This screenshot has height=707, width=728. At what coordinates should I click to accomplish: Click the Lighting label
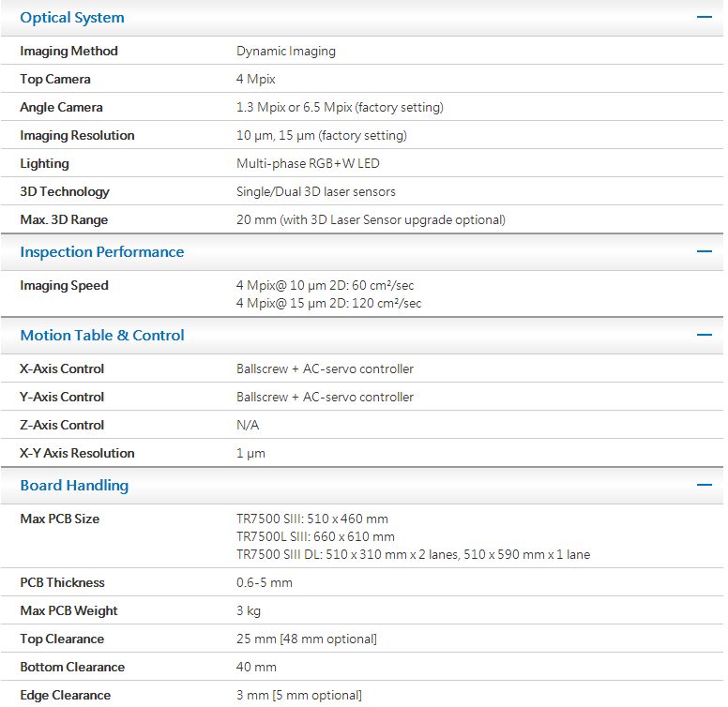tap(45, 164)
